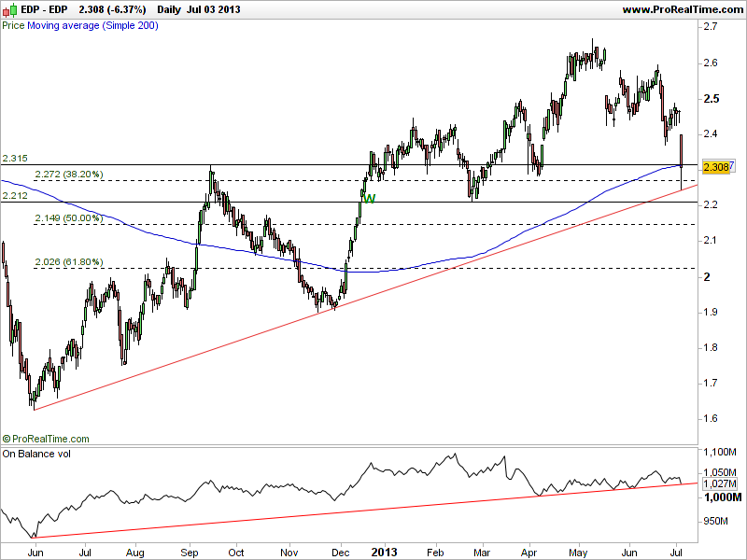Click the 'May' month label
The height and width of the screenshot is (560, 747).
click(578, 553)
